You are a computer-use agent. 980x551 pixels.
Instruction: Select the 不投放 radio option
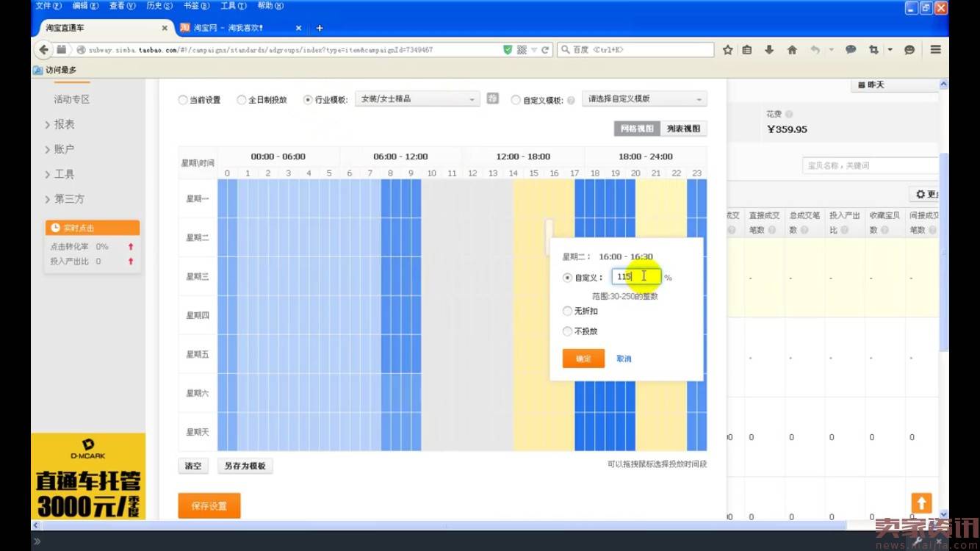coord(567,331)
